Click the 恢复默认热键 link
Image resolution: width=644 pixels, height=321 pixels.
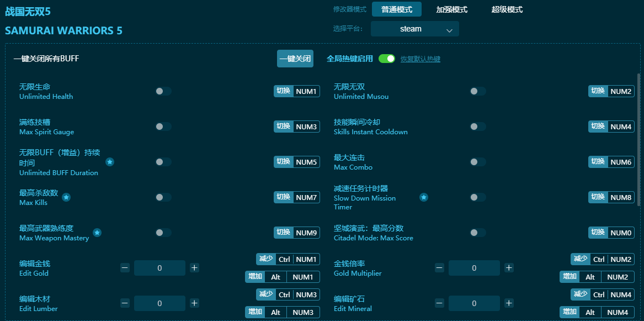420,59
